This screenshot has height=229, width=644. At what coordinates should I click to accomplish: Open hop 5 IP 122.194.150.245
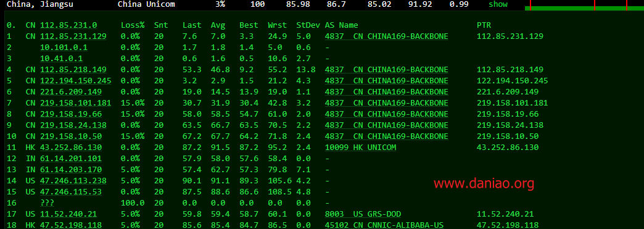[76, 81]
